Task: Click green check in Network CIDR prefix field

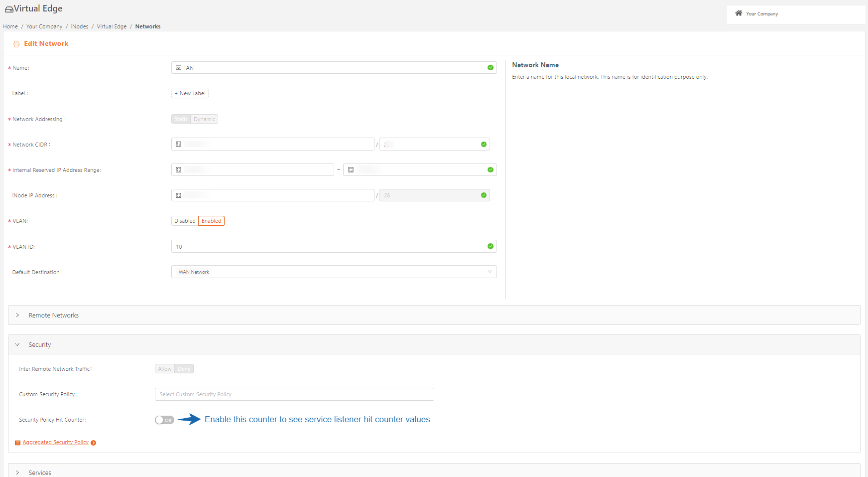Action: pyautogui.click(x=484, y=145)
